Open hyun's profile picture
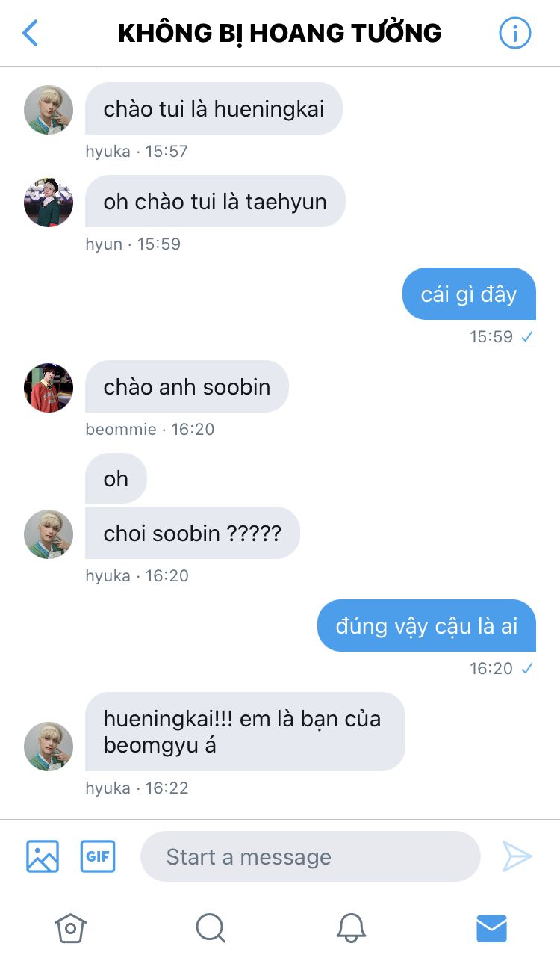The height and width of the screenshot is (967, 560). tap(49, 203)
